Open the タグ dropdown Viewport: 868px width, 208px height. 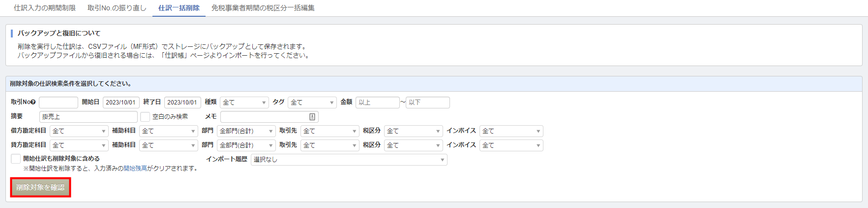[312, 103]
